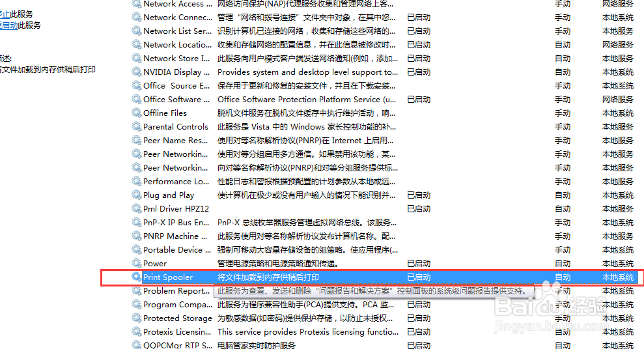Select the Protexis Licensin... gear icon
The image size is (644, 349).
click(x=136, y=331)
